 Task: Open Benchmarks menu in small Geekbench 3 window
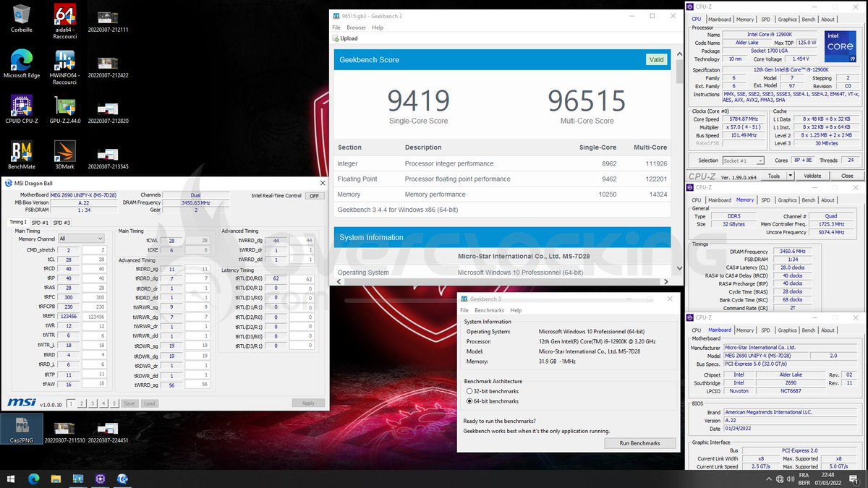(x=490, y=310)
